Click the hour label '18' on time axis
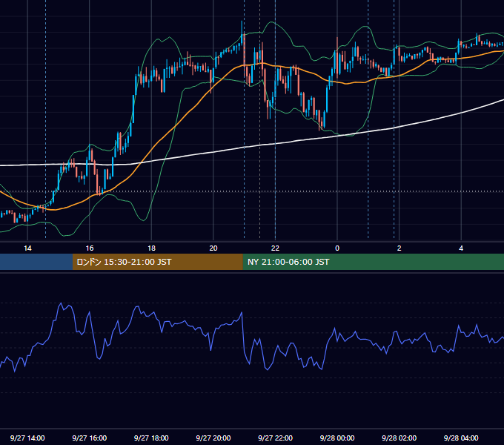 coord(151,248)
